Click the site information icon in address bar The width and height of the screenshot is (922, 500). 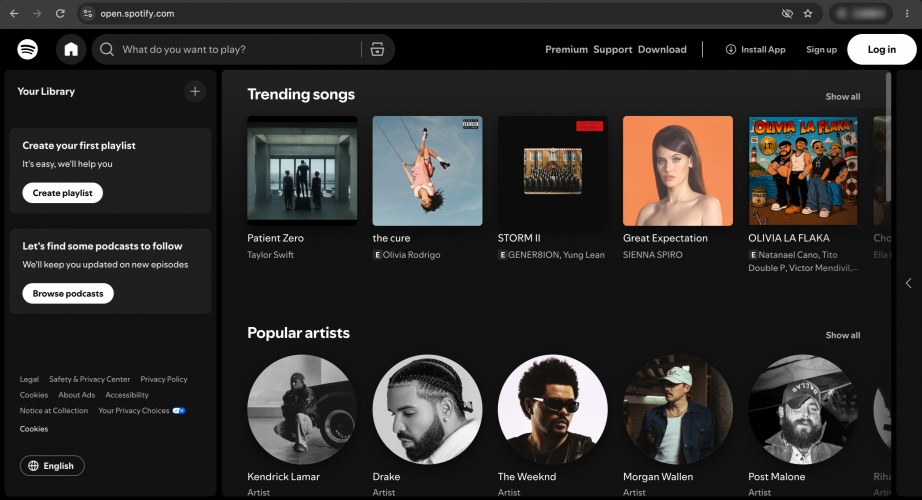[x=88, y=14]
